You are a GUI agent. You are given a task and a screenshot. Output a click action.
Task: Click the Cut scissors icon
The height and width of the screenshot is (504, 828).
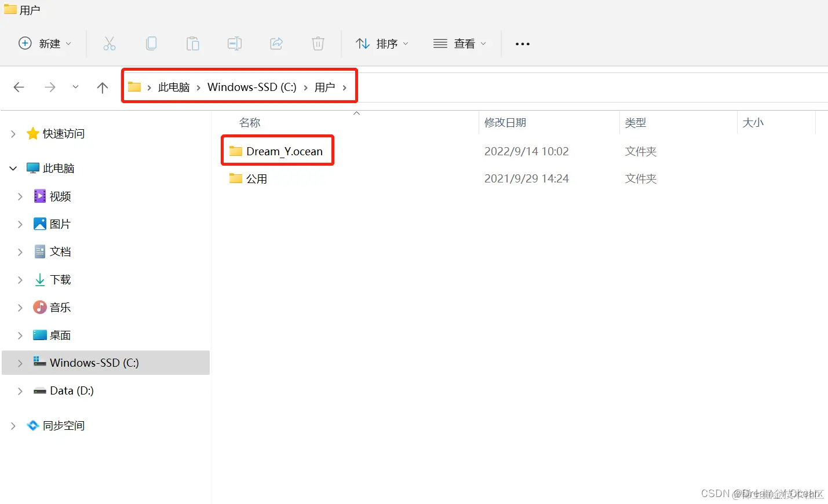coord(110,43)
